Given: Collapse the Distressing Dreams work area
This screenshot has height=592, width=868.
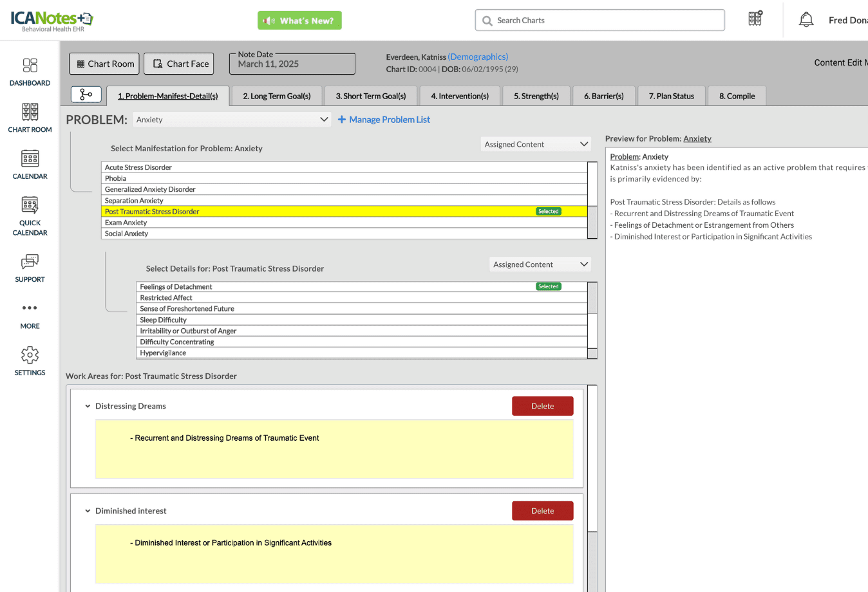Looking at the screenshot, I should (x=88, y=406).
